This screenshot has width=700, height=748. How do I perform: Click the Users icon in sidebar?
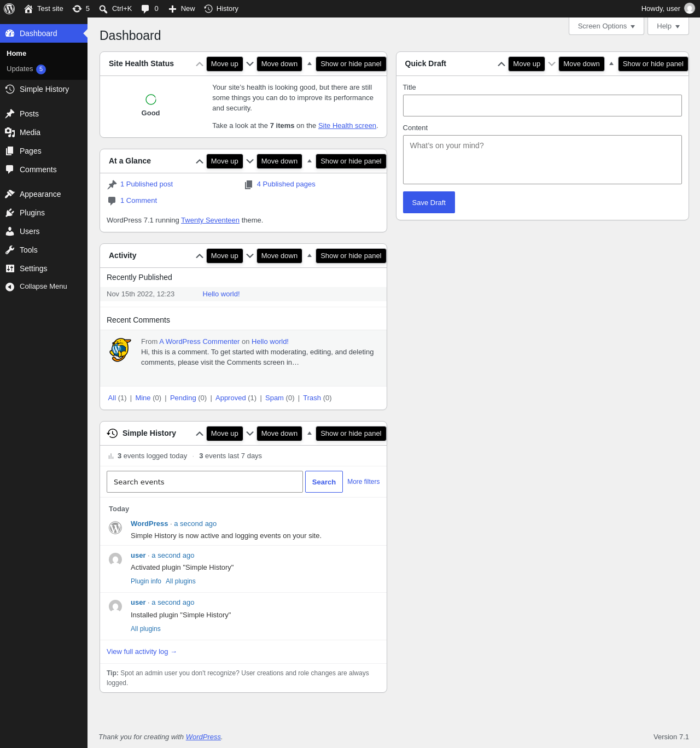click(10, 231)
